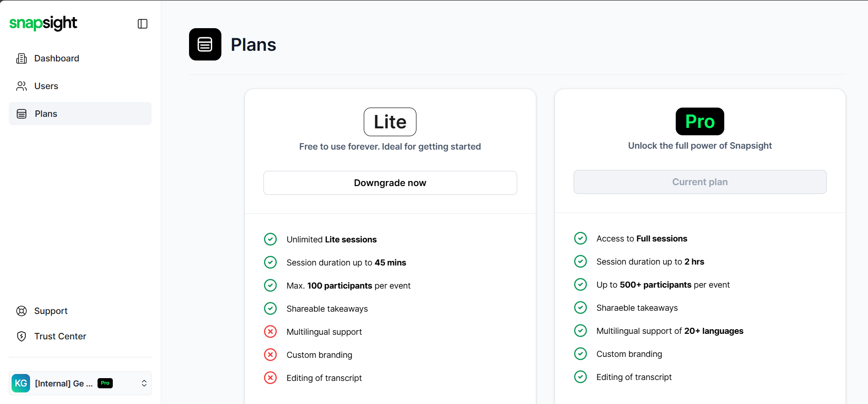
Task: Click the Current plan button
Action: coord(700,182)
